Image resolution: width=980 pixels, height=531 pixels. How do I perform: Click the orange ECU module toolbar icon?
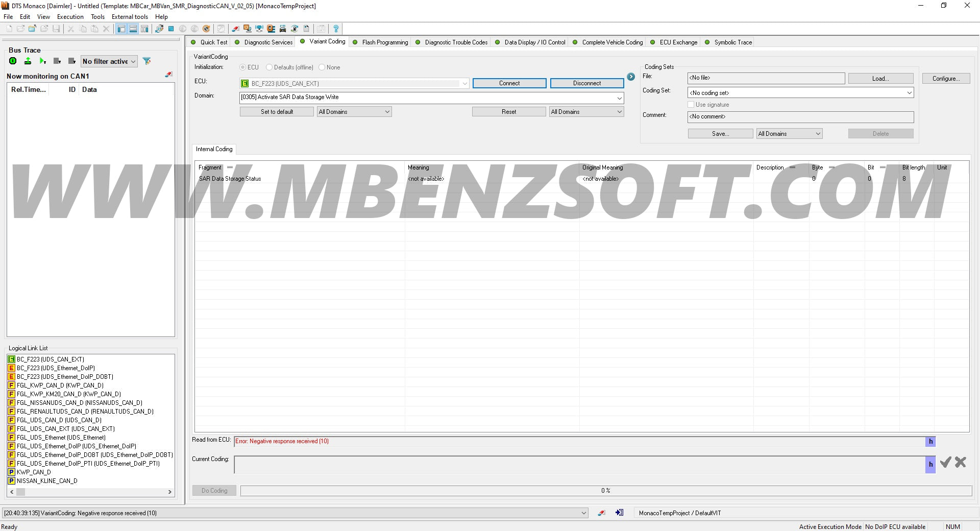(x=271, y=29)
